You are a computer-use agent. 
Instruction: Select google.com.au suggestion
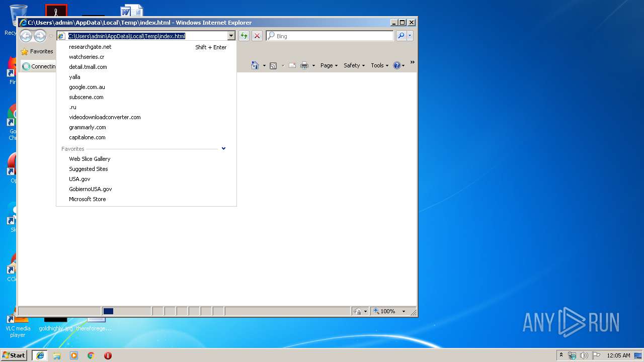click(87, 87)
